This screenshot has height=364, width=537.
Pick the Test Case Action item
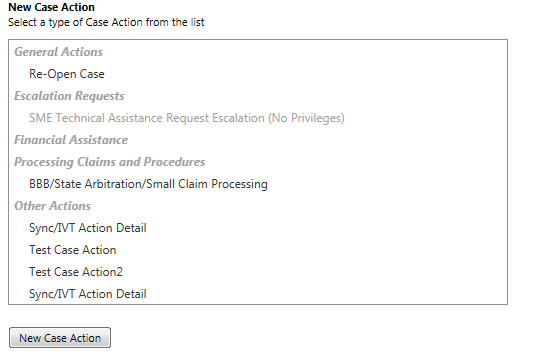tap(73, 250)
